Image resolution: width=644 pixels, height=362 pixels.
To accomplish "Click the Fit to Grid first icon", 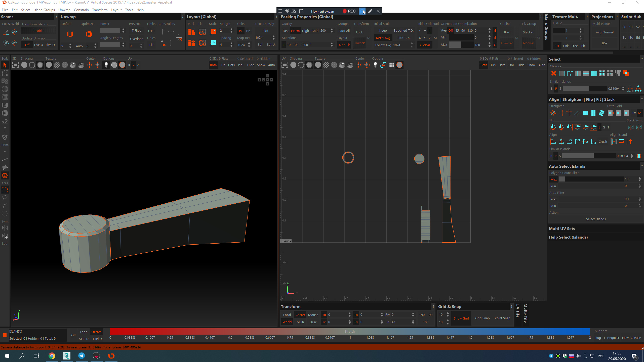I will (610, 113).
